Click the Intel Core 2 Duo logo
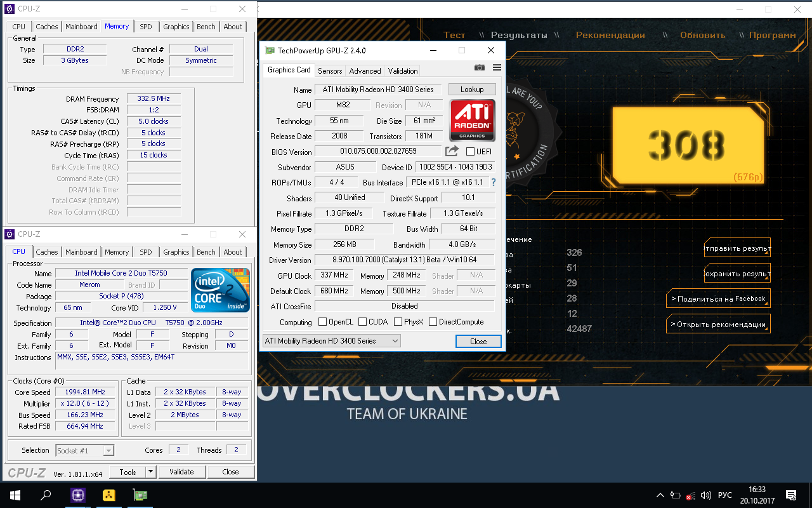 221,290
